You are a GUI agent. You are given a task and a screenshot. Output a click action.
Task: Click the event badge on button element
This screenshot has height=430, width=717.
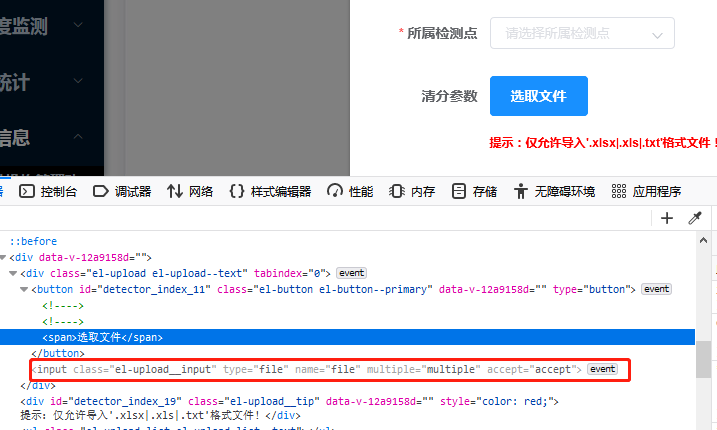tap(656, 289)
